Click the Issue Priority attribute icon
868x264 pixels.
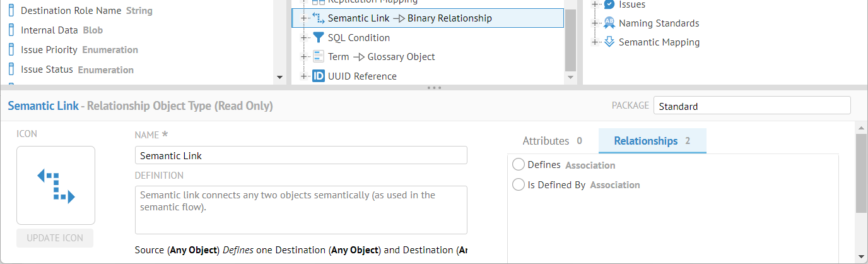point(11,50)
